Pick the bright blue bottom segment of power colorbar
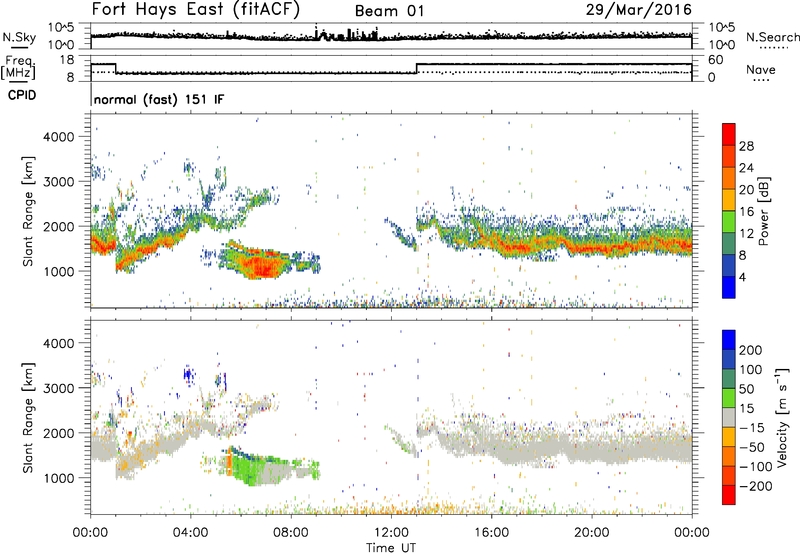The image size is (800, 554). (x=729, y=287)
